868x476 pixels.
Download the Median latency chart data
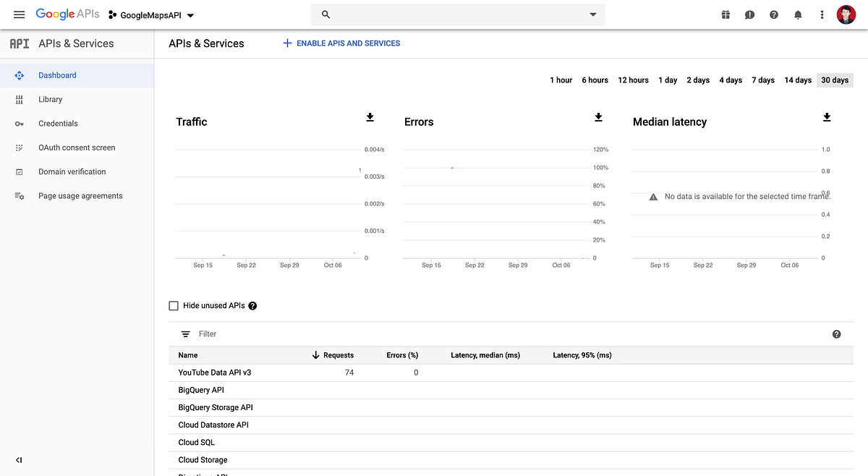tap(827, 117)
